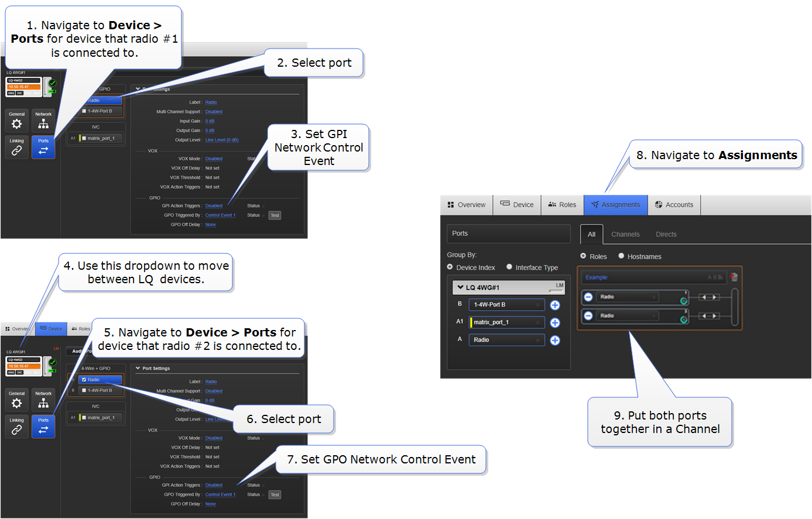Remove the lower Radio port using minus icon
This screenshot has height=519, width=812.
click(588, 316)
